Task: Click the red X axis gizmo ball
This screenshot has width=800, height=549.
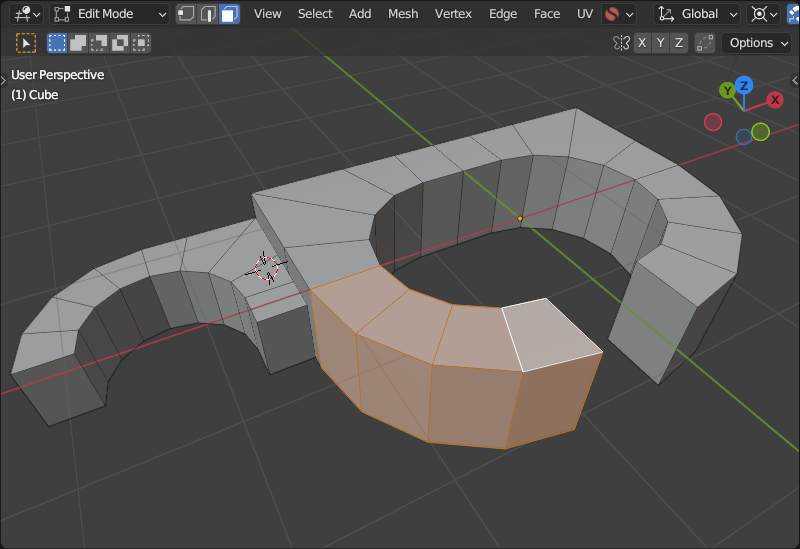Action: tap(775, 99)
